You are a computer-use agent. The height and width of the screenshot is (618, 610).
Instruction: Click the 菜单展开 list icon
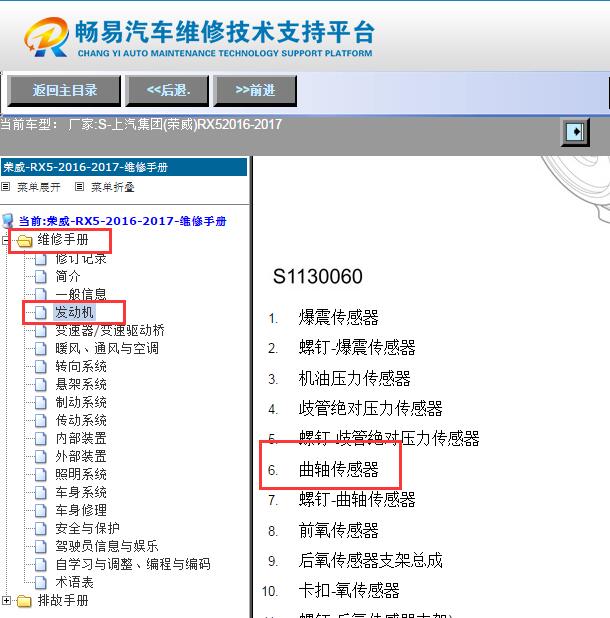pyautogui.click(x=6, y=186)
